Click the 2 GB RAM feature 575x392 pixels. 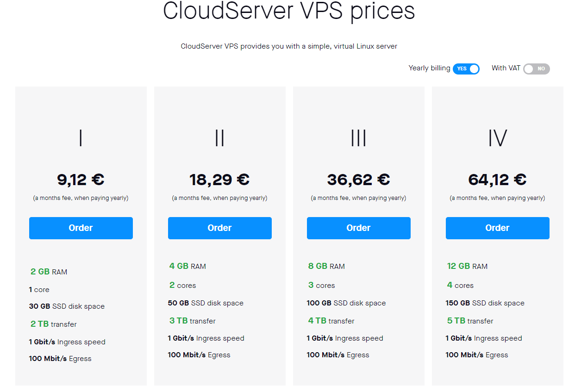click(x=49, y=272)
